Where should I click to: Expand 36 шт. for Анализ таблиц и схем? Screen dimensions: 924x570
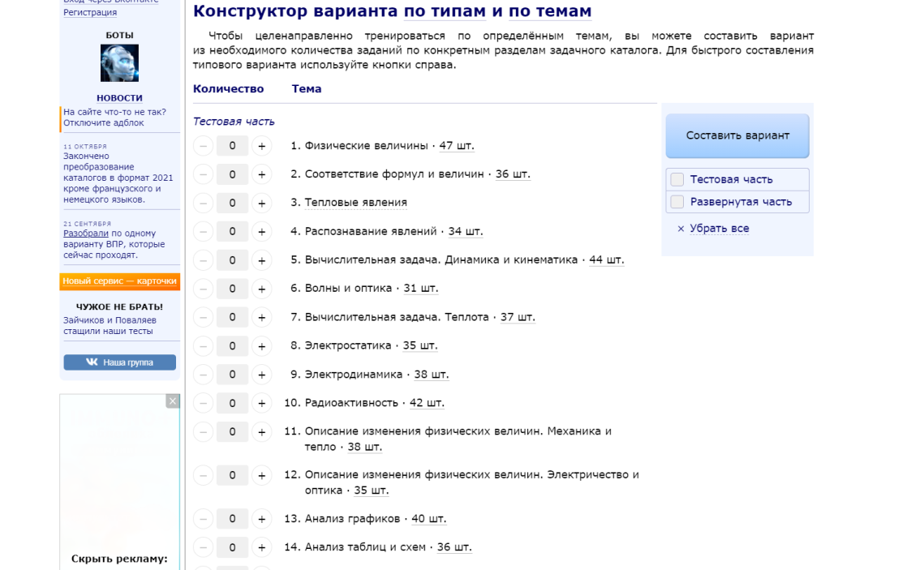click(x=454, y=547)
